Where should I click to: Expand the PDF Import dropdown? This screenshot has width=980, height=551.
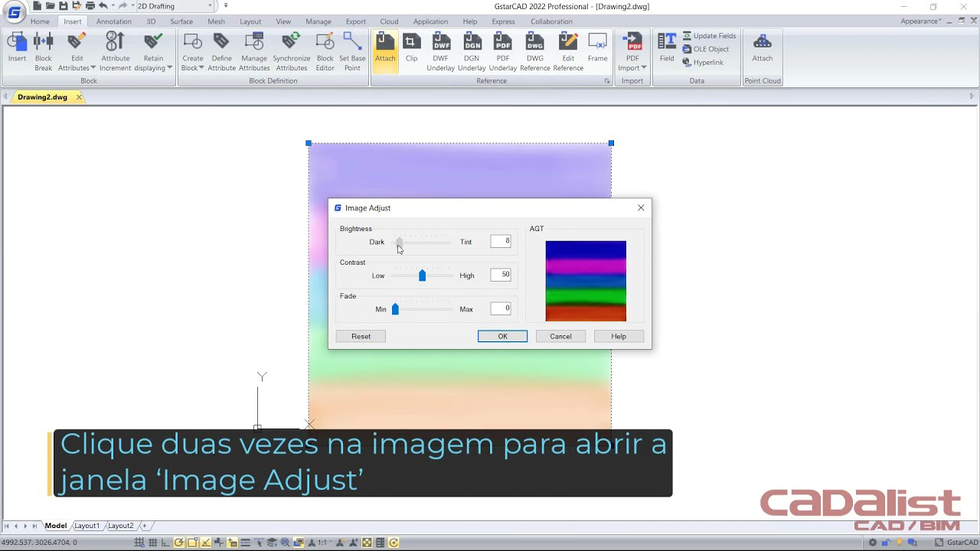tap(644, 68)
